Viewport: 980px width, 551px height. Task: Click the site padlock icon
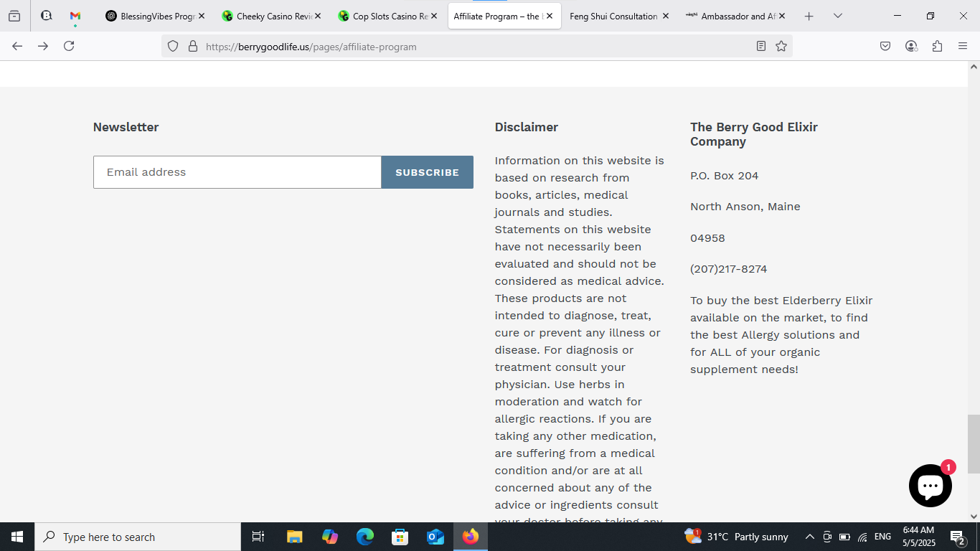[x=192, y=46]
